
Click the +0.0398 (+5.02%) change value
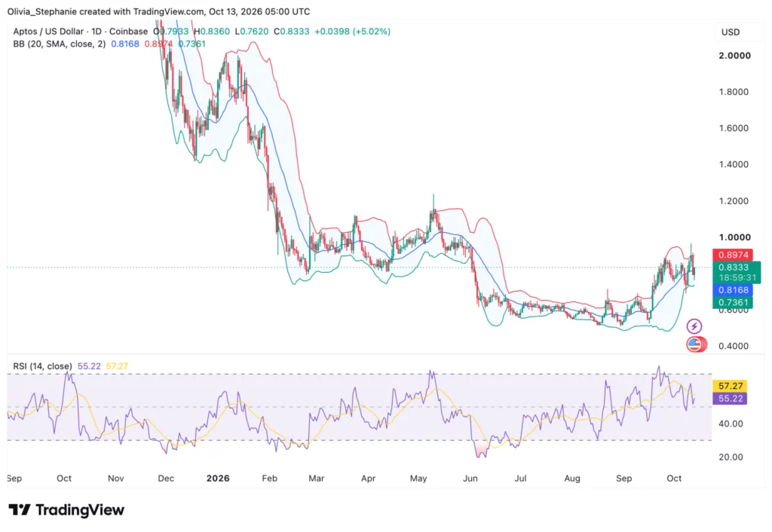pos(353,32)
